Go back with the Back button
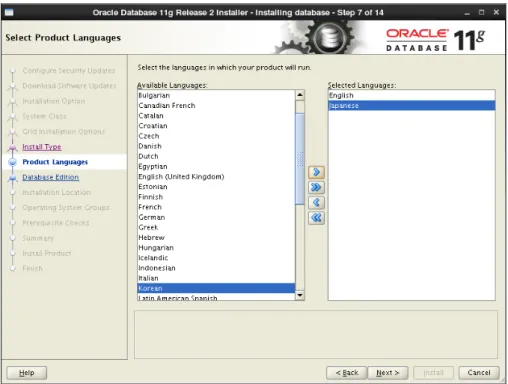This screenshot has height=384, width=508. (347, 373)
